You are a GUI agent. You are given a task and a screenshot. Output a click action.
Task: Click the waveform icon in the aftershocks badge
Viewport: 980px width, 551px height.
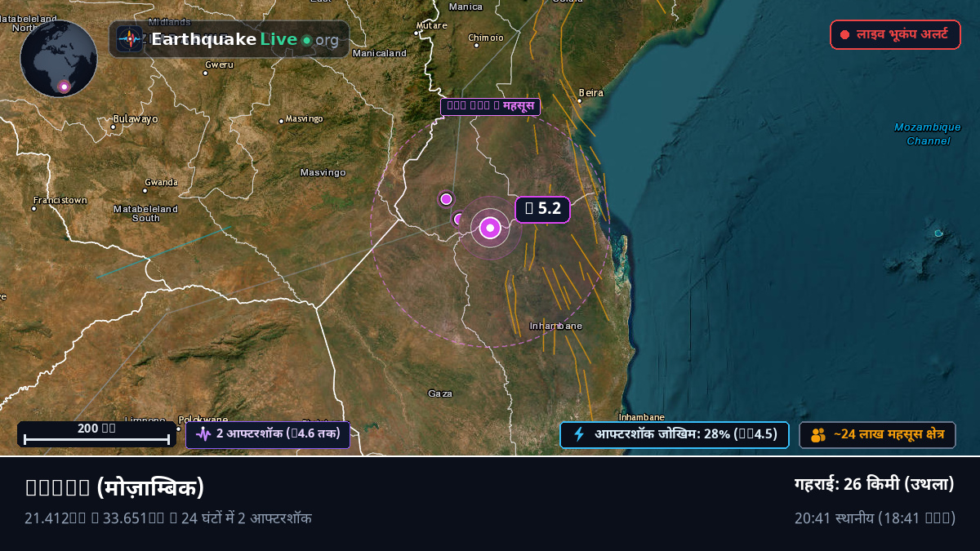coord(203,434)
